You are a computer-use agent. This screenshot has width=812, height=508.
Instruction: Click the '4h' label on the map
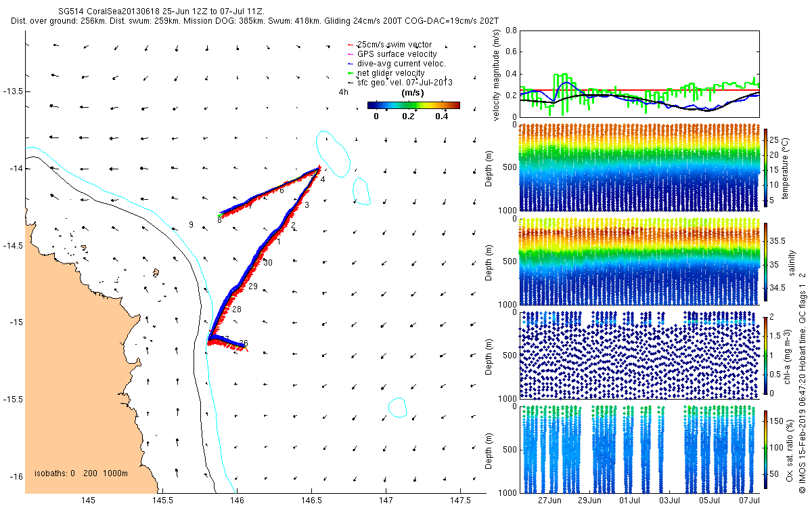tap(343, 92)
